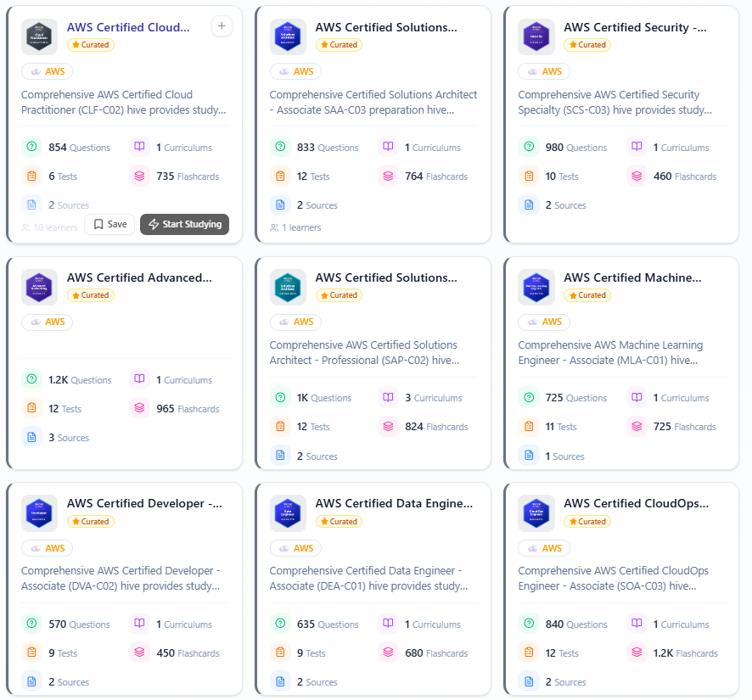Screen dimensions: 752x700
Task: Select the AWS tag on Security Specialty card
Action: [544, 71]
